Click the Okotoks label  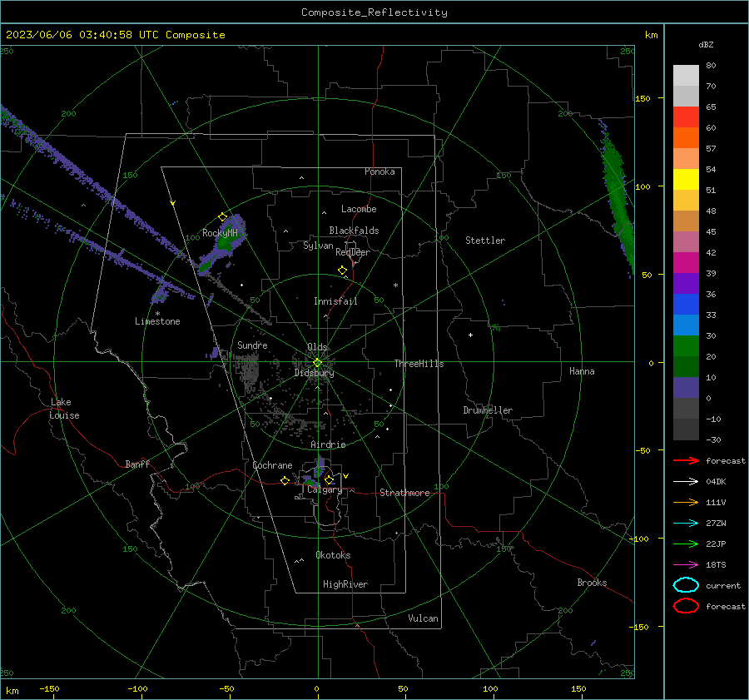pyautogui.click(x=333, y=555)
